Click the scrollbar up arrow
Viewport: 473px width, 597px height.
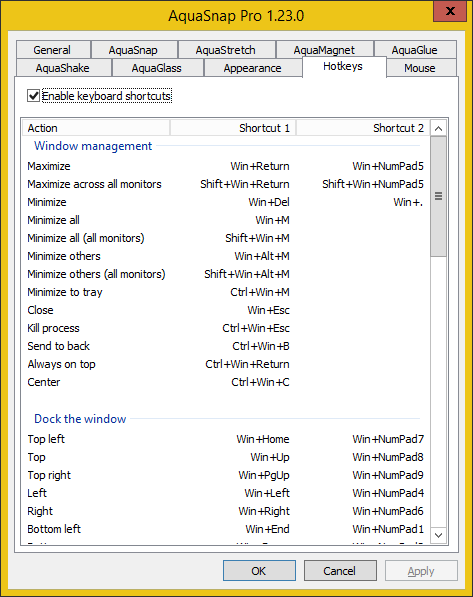click(x=438, y=128)
